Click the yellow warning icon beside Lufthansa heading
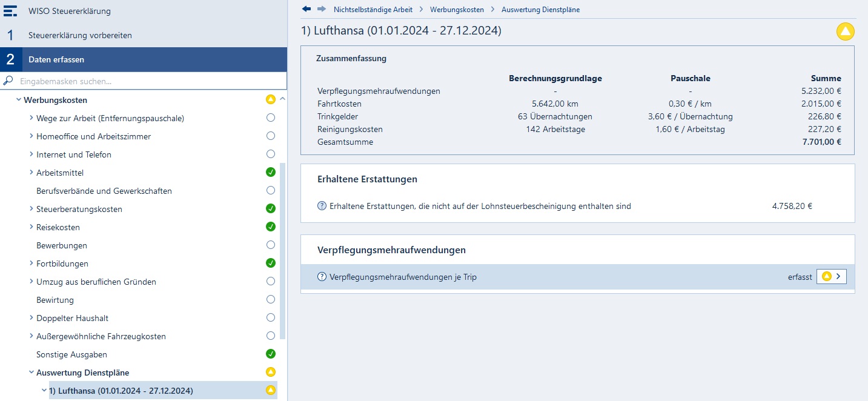868x401 pixels. point(845,31)
